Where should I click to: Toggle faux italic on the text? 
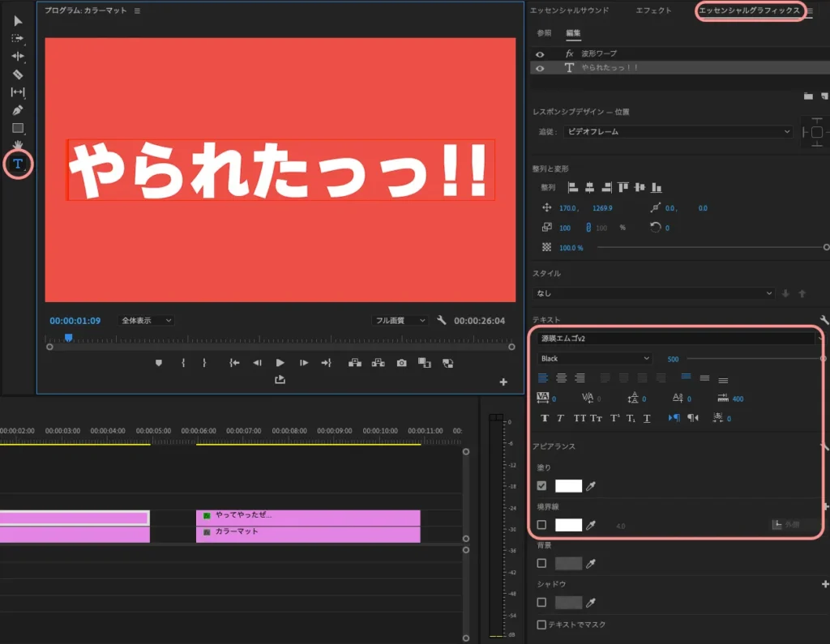(561, 418)
